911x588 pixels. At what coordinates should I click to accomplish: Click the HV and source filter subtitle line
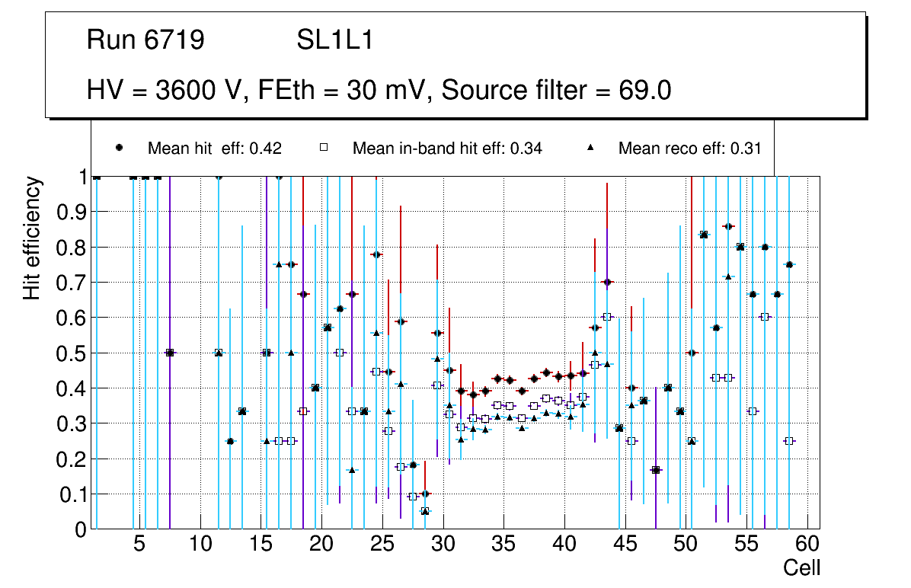click(x=379, y=90)
